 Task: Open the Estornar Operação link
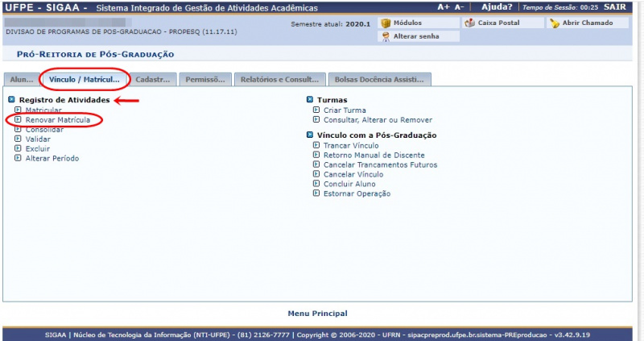point(357,193)
